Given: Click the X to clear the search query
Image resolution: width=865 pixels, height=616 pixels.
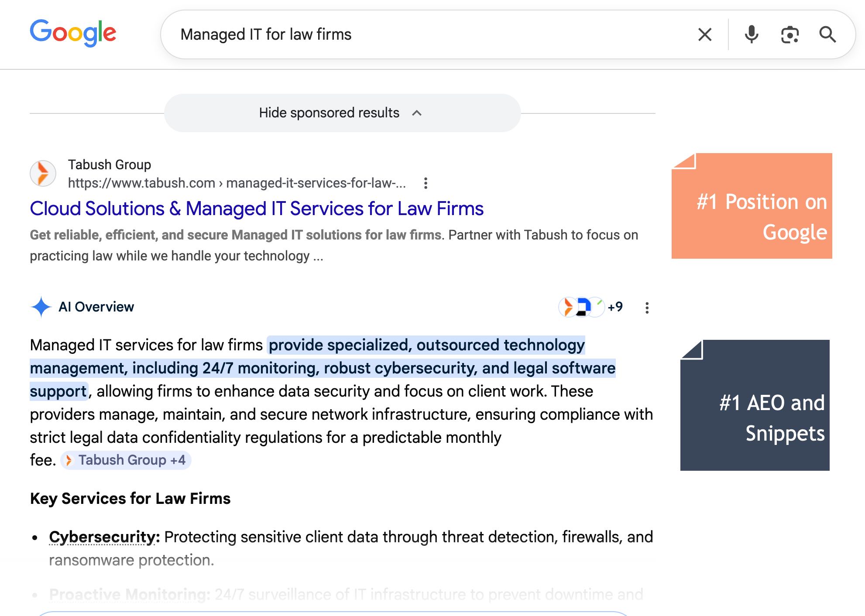Looking at the screenshot, I should tap(704, 34).
